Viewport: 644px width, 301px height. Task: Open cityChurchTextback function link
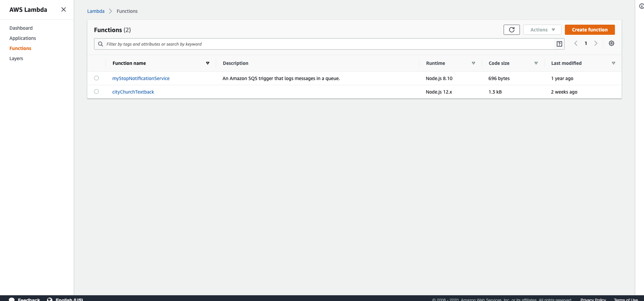pos(133,92)
